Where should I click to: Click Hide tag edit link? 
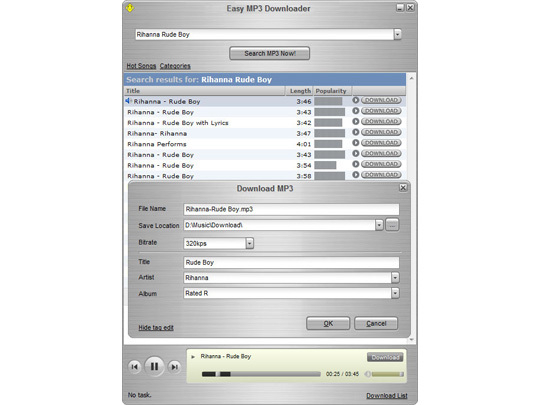tap(156, 328)
